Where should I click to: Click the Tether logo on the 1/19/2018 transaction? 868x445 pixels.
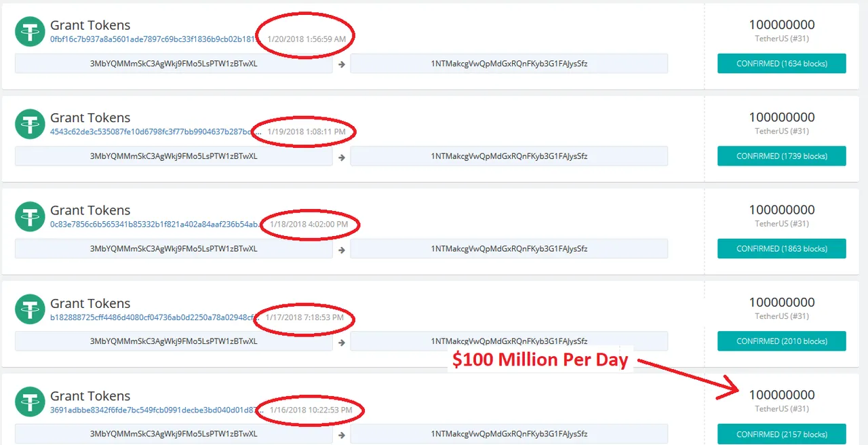(x=30, y=124)
